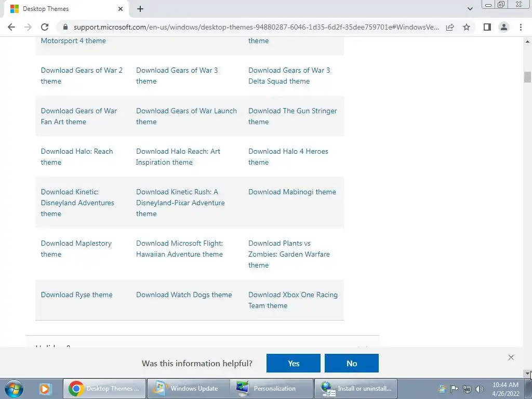532x399 pixels.
Task: Open Download Gears of War 3 theme link
Action: (x=177, y=76)
